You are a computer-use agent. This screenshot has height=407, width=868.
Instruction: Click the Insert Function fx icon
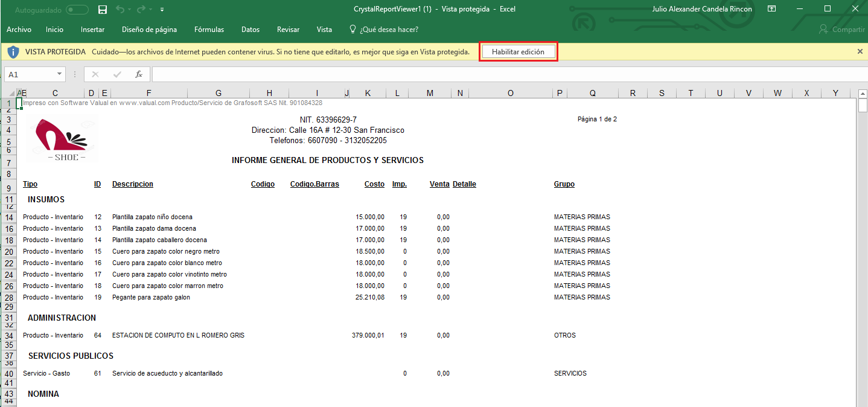pos(138,74)
